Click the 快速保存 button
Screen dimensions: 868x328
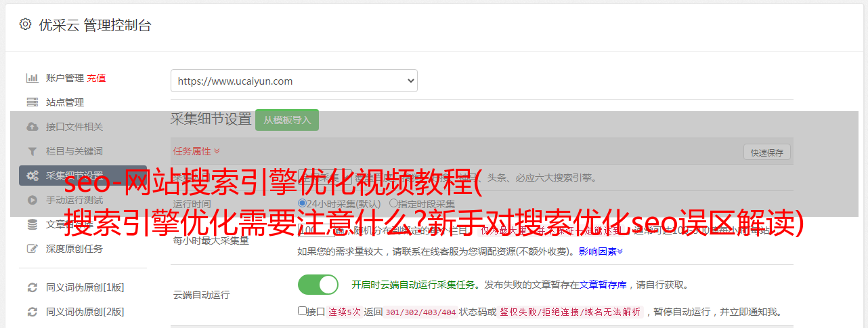766,152
